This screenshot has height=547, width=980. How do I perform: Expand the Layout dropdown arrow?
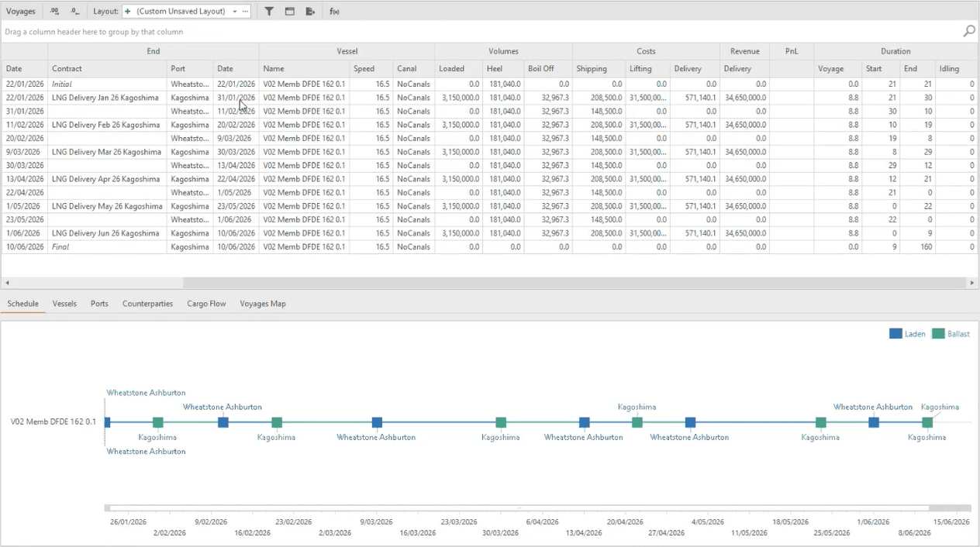(x=235, y=12)
